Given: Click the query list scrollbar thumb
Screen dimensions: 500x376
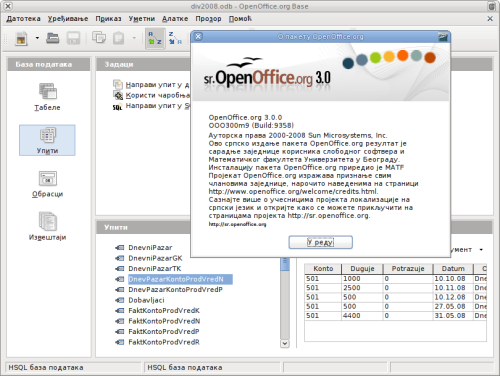Looking at the screenshot, I should [285, 264].
